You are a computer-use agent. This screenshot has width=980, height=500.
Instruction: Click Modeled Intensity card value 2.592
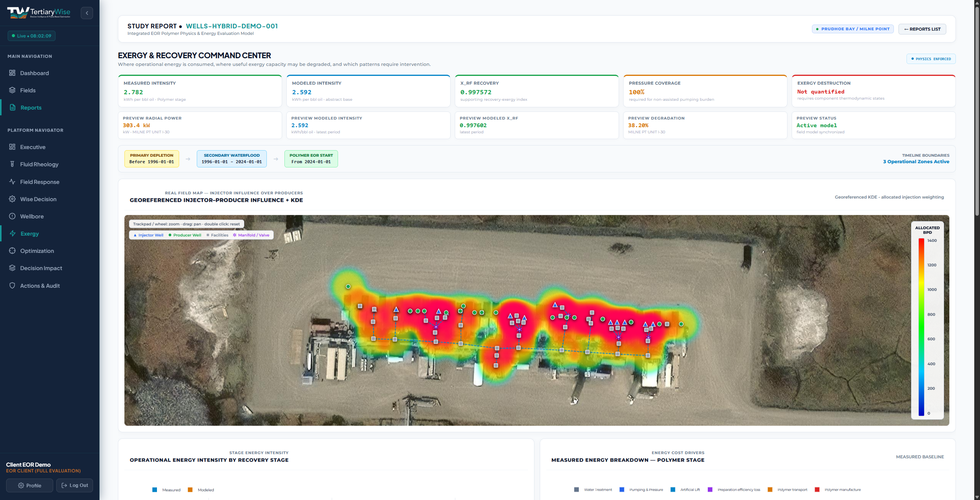[x=302, y=92]
